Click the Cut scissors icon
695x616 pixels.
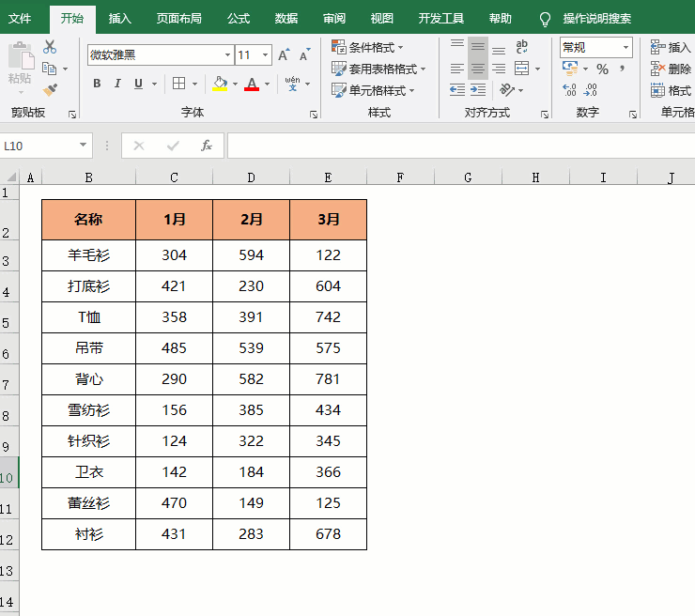[x=50, y=47]
